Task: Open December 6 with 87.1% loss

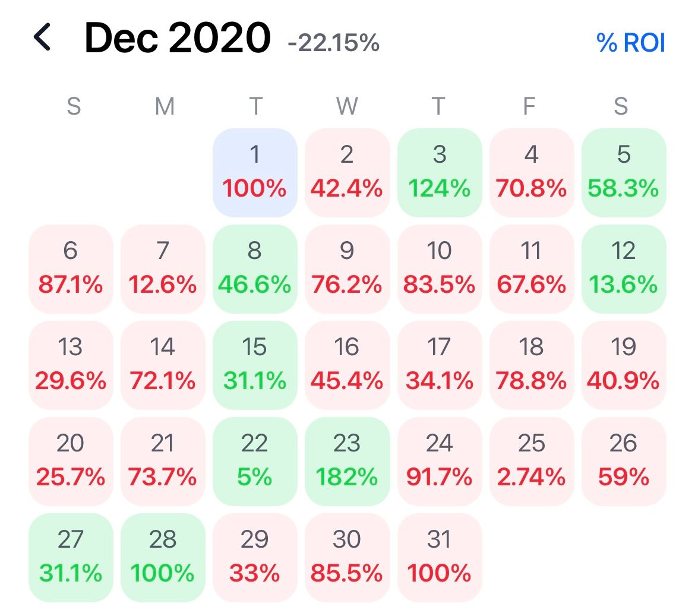Action: click(x=71, y=268)
